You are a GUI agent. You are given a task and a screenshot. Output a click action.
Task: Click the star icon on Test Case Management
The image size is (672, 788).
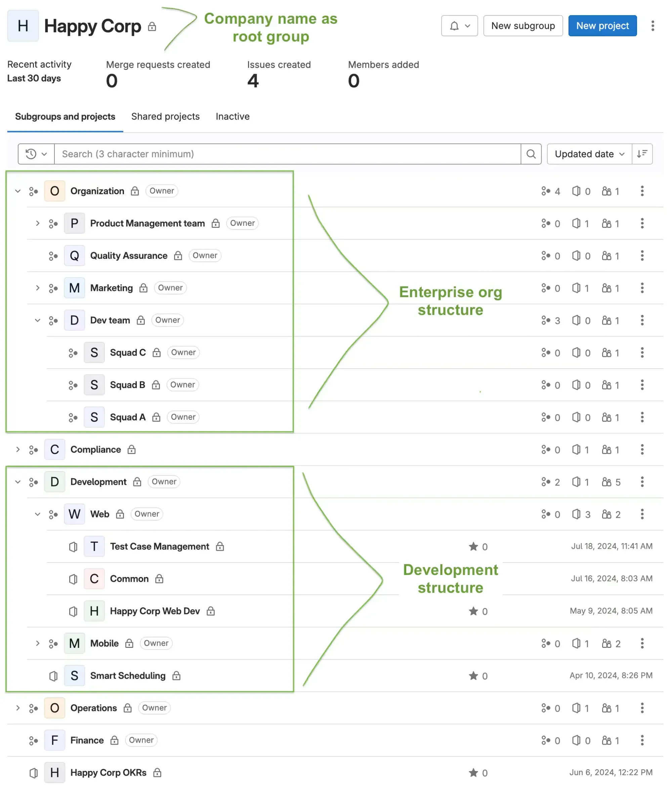tap(473, 546)
